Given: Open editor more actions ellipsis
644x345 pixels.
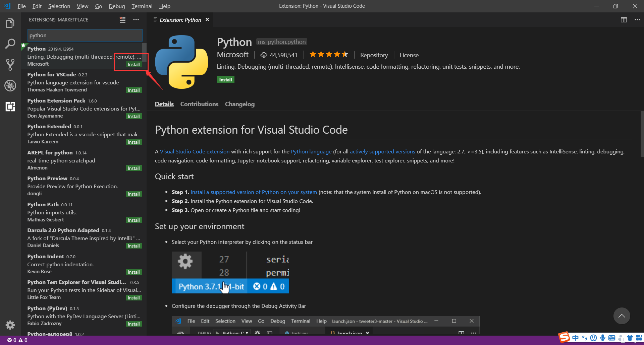Looking at the screenshot, I should pos(637,20).
